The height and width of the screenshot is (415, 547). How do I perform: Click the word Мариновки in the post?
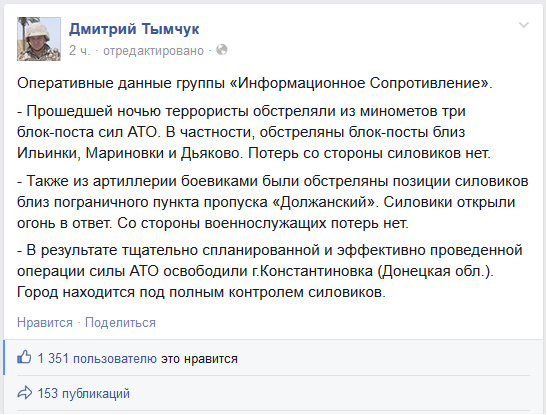pos(125,153)
